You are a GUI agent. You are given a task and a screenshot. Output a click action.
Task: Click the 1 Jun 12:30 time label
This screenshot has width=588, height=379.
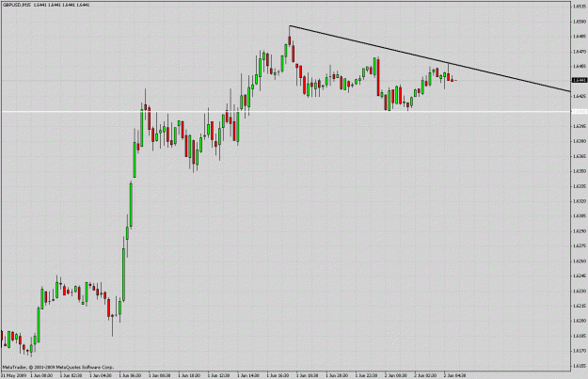pos(219,375)
